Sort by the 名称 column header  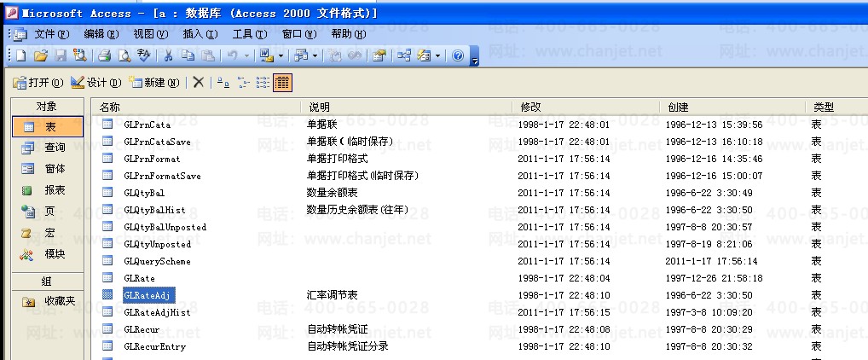tap(196, 107)
